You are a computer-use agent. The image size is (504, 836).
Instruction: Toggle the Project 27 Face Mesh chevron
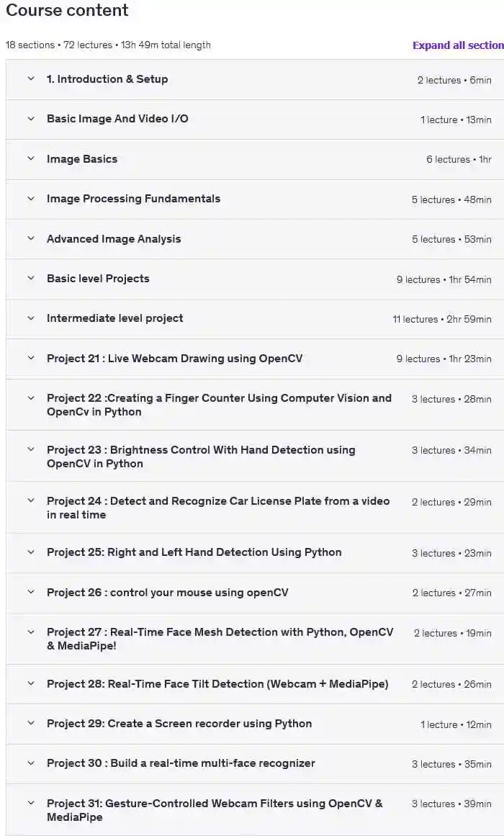point(31,632)
